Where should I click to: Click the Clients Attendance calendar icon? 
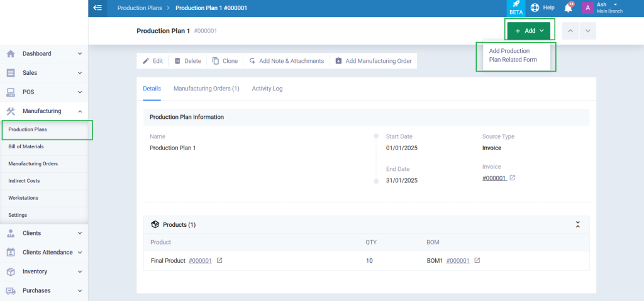coord(11,252)
